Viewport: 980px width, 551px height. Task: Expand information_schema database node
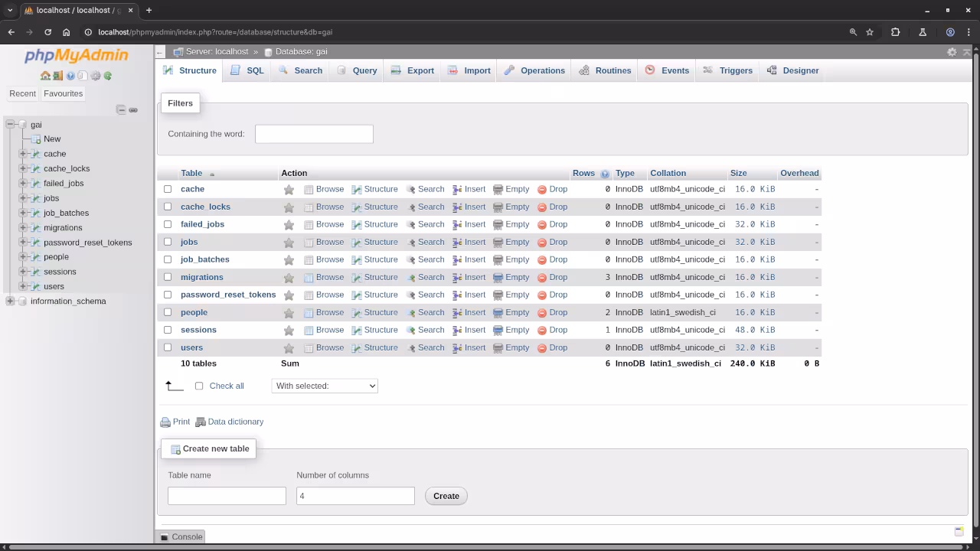point(10,301)
